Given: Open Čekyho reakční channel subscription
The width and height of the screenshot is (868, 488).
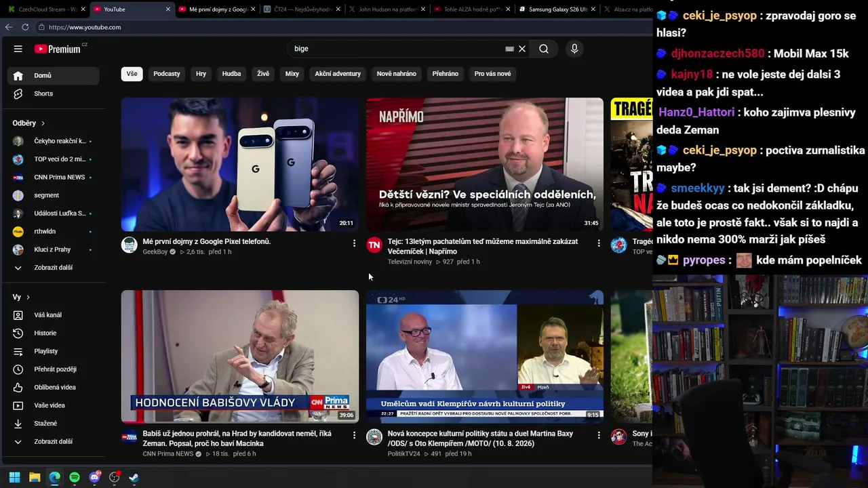Looking at the screenshot, I should tap(54, 141).
